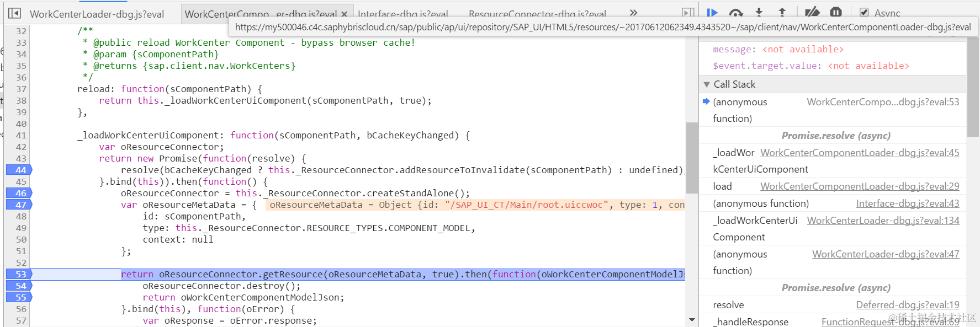Open link Interface-dbg.js?eval:43
This screenshot has height=327, width=980.
908,203
